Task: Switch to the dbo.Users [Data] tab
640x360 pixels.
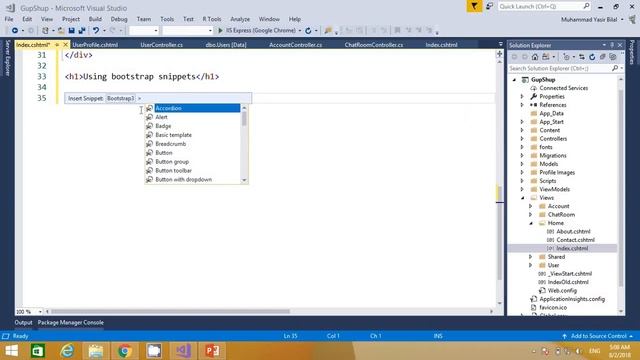Action: [x=226, y=45]
